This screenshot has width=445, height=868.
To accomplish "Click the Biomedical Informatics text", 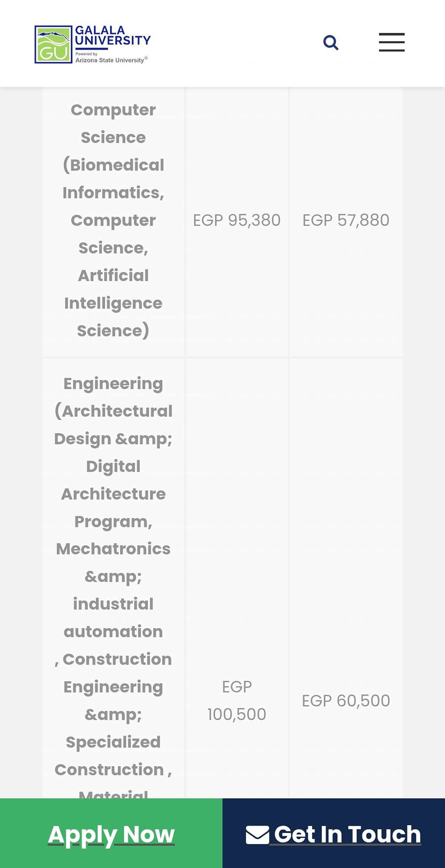I will point(113,178).
